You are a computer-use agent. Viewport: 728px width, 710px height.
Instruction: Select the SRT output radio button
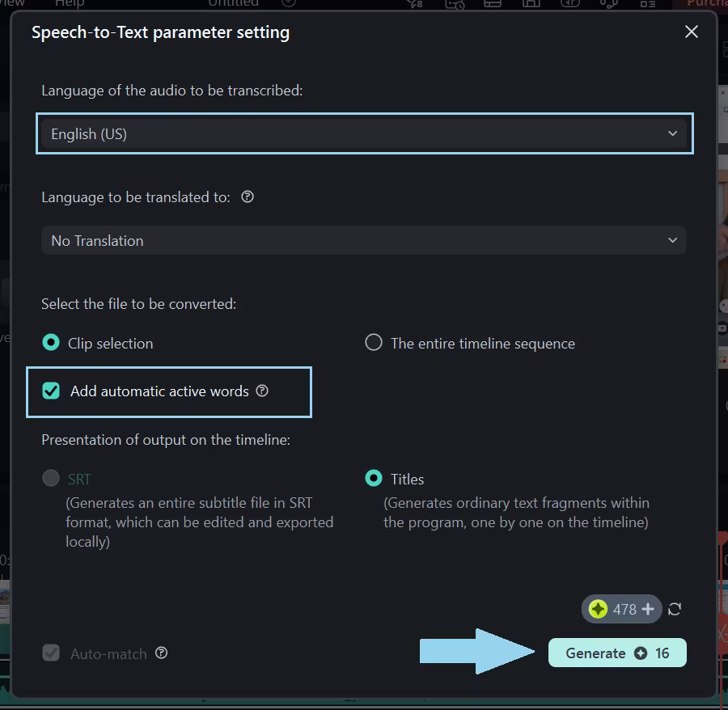51,479
